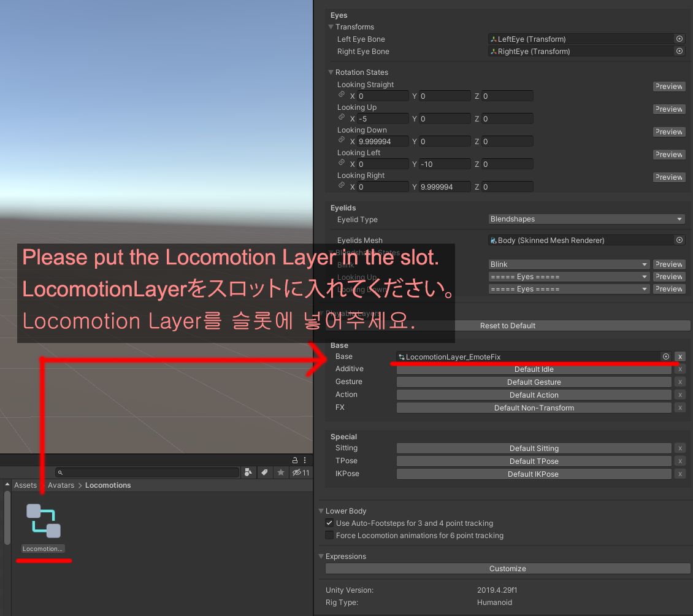Open object picker for Left Eye Bone
Image resolution: width=693 pixels, height=616 pixels.
[679, 39]
